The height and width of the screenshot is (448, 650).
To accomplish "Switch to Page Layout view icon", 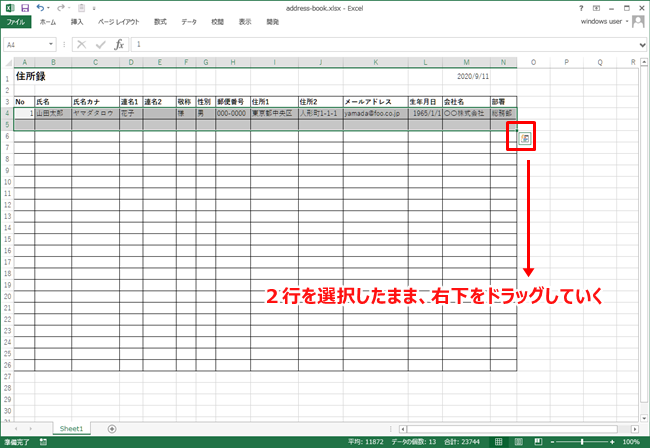I will click(518, 442).
